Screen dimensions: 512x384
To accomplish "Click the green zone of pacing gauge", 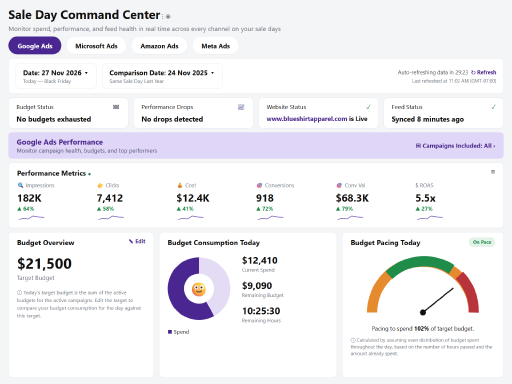I will [422, 262].
